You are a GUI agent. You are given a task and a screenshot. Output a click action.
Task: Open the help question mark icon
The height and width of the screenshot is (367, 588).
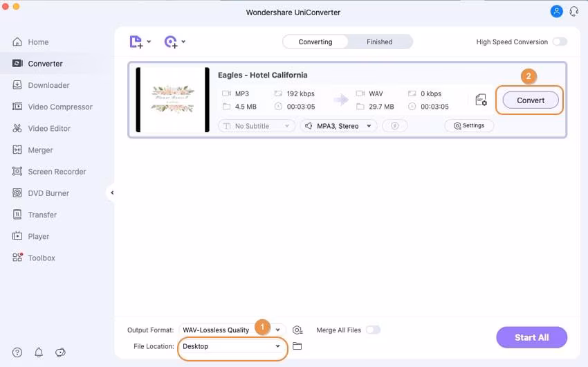coord(17,352)
